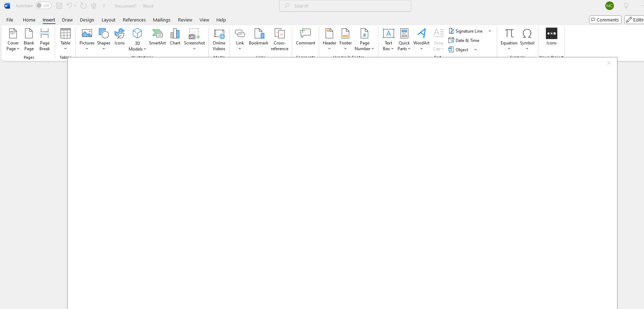
Task: Open the Comments pane button
Action: tap(605, 20)
